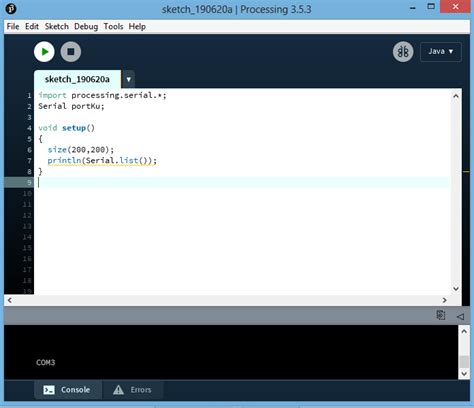Stop the running sketch
Image resolution: width=474 pixels, height=408 pixels.
(71, 52)
